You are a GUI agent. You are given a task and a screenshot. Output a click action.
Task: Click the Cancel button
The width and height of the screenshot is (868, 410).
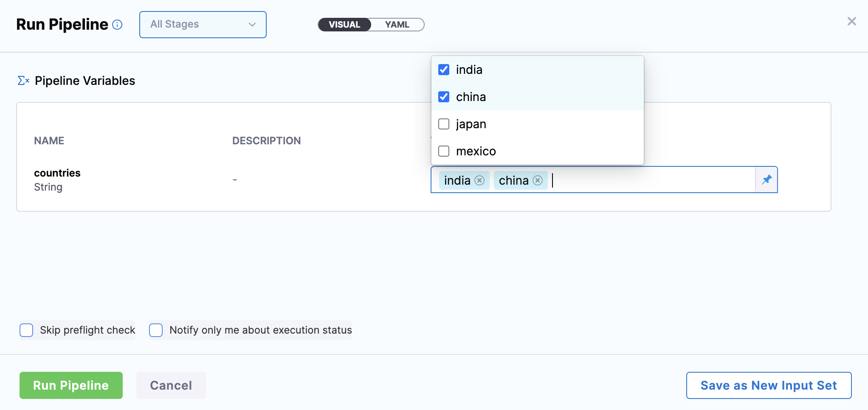coord(171,385)
